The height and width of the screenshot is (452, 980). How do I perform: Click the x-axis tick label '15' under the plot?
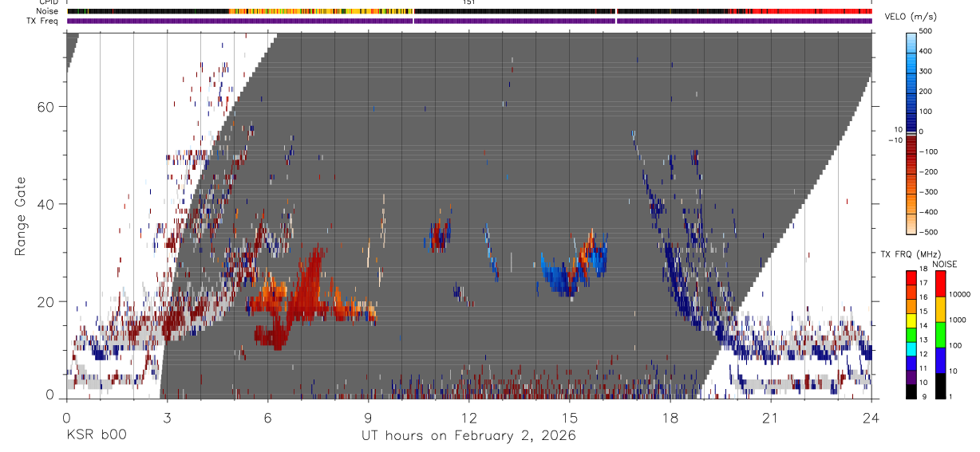[570, 419]
